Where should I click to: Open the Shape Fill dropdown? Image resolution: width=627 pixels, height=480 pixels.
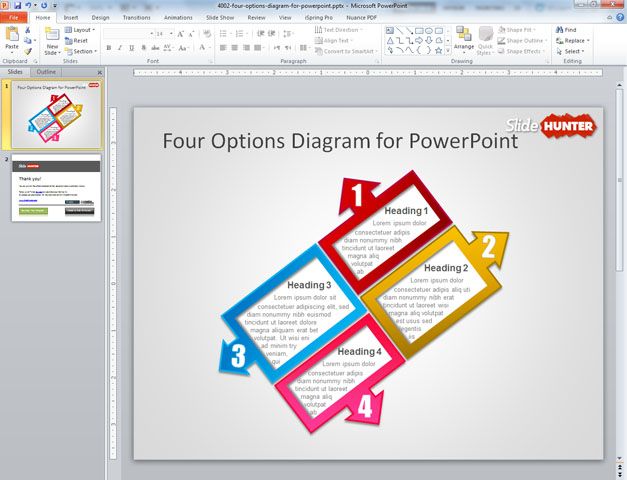click(517, 30)
